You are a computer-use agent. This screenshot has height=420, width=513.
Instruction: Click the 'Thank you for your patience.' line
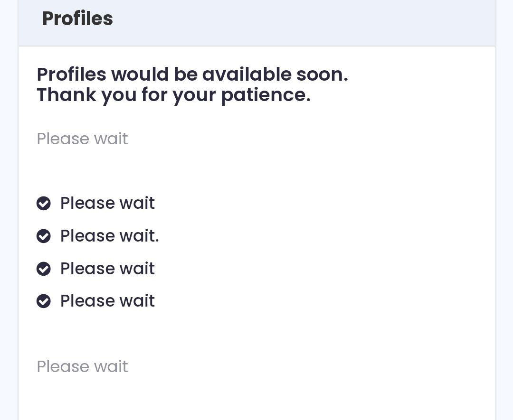[x=174, y=95]
